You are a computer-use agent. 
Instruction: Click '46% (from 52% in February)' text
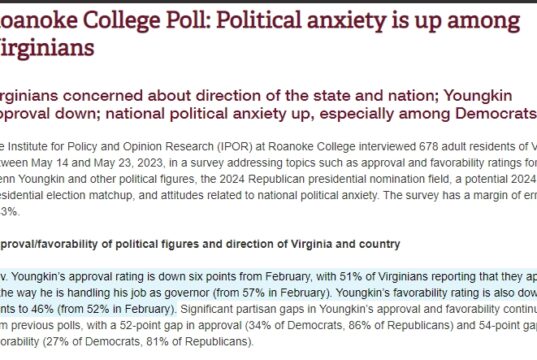[103, 309]
